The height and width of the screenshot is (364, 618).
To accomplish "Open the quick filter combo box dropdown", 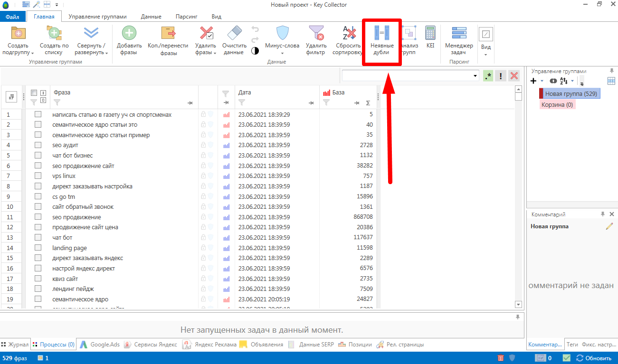I will 476,76.
